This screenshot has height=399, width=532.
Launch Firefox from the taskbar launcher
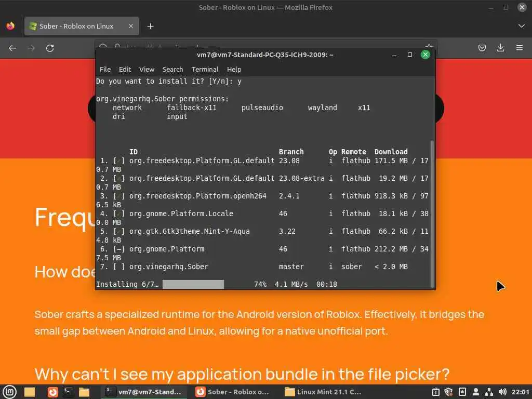pos(52,392)
